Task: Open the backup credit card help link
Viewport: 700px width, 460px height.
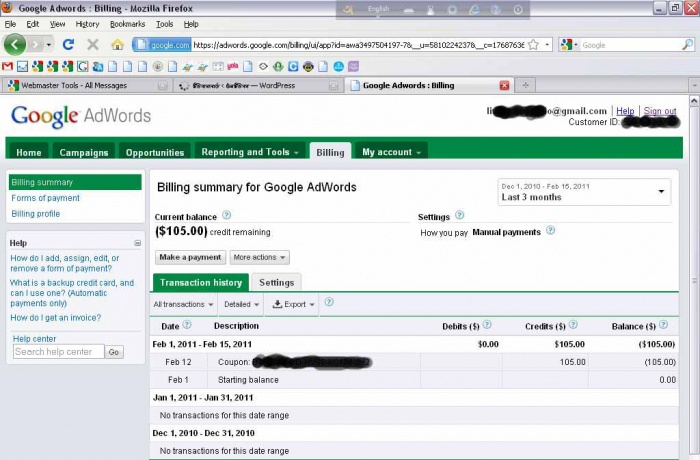Action: [x=72, y=293]
